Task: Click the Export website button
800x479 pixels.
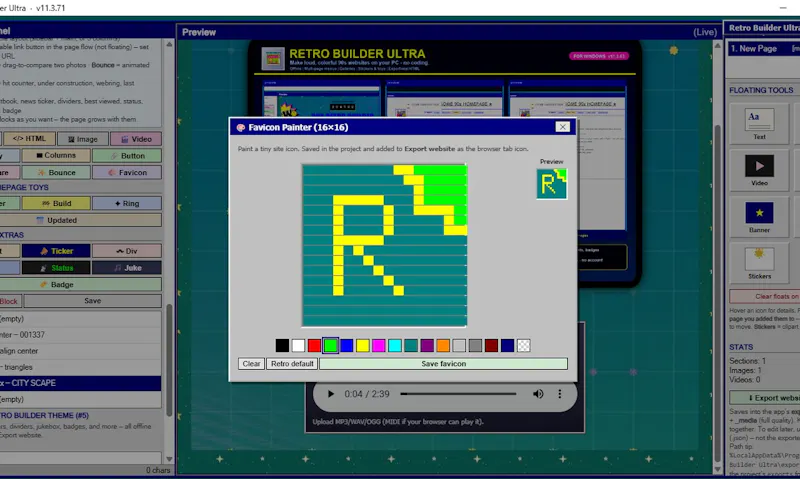Action: tap(765, 398)
